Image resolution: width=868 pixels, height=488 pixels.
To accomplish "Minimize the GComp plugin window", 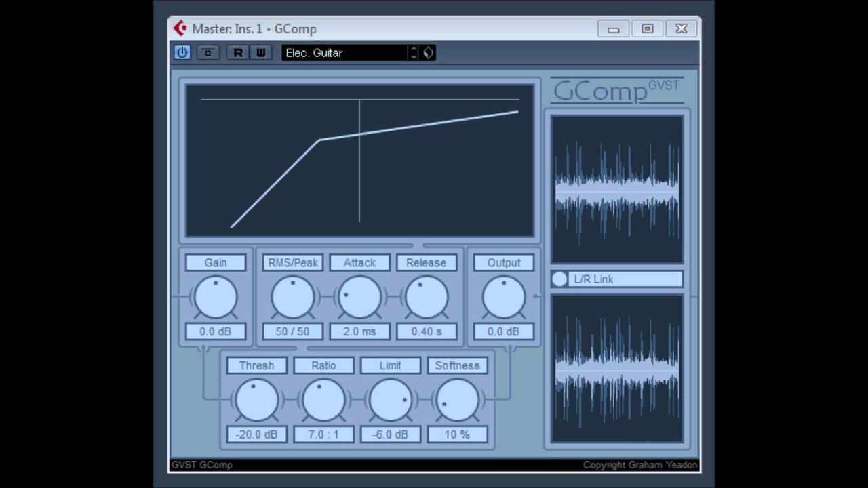I will click(x=614, y=28).
